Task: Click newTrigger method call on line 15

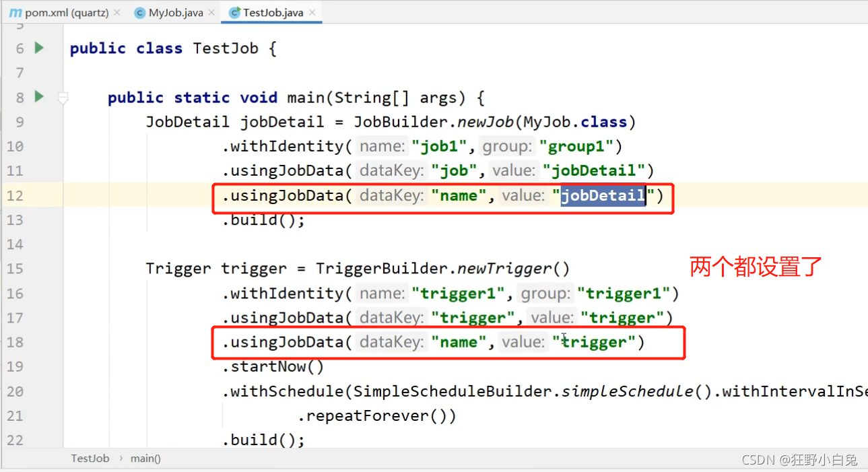Action: (x=504, y=269)
